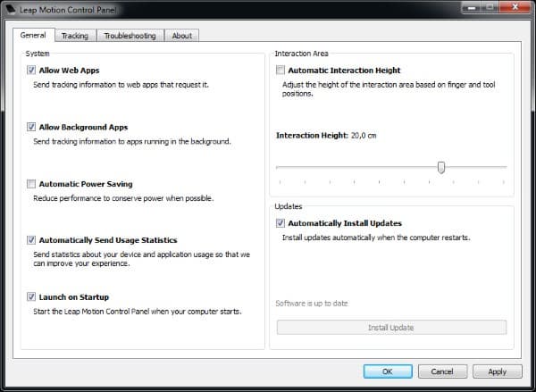This screenshot has width=536, height=392.
Task: Click the 'Software is up to date' status text
Action: [312, 303]
